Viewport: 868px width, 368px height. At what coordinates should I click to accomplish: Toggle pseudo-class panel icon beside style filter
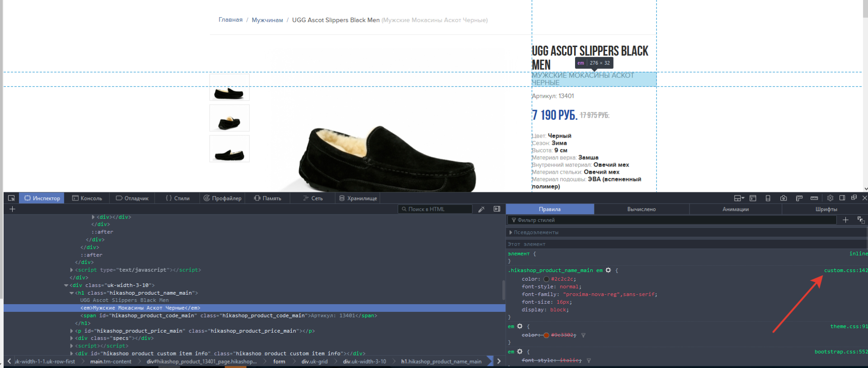point(861,220)
